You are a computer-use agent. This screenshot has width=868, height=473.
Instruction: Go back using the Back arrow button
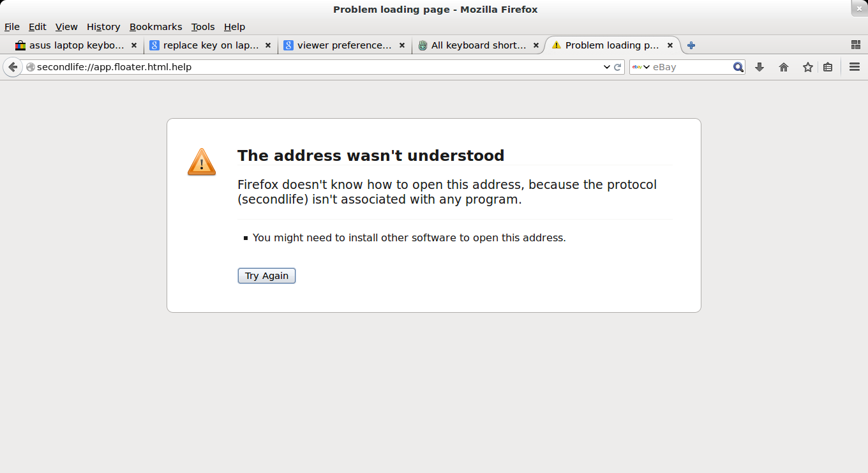click(13, 67)
